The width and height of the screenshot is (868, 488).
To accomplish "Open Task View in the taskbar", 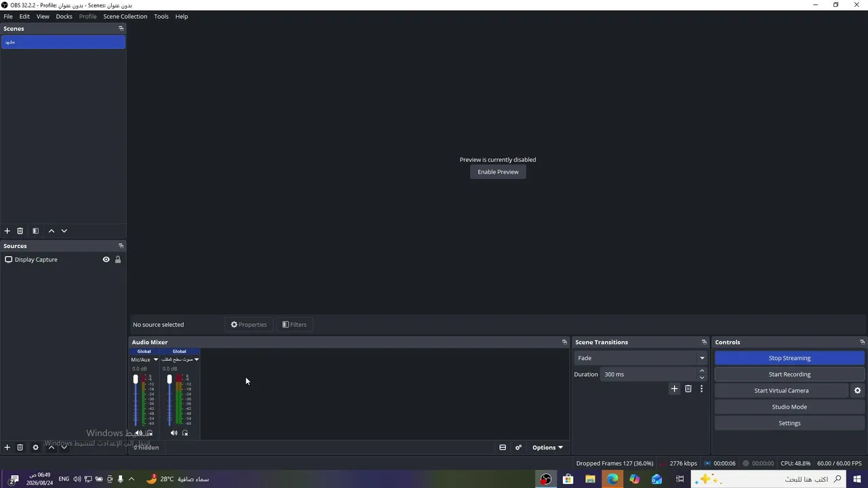I will (x=679, y=479).
